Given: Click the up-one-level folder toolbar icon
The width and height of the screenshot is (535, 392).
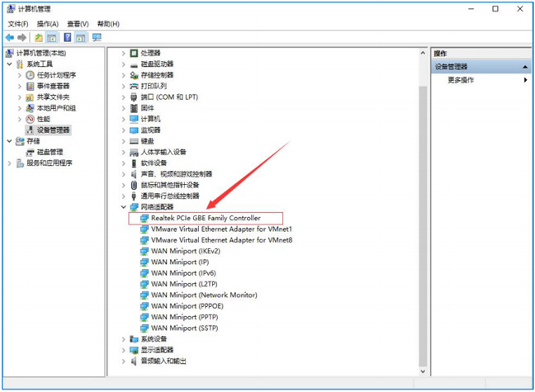Looking at the screenshot, I should click(x=38, y=38).
